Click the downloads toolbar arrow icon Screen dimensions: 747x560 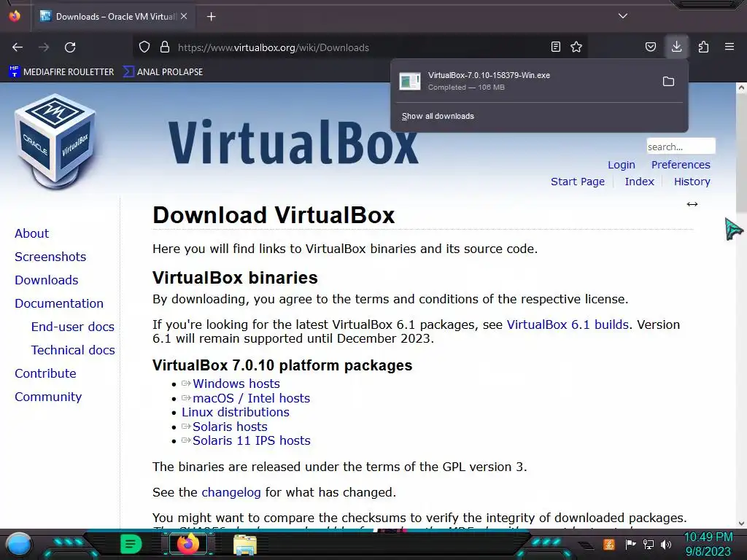676,47
